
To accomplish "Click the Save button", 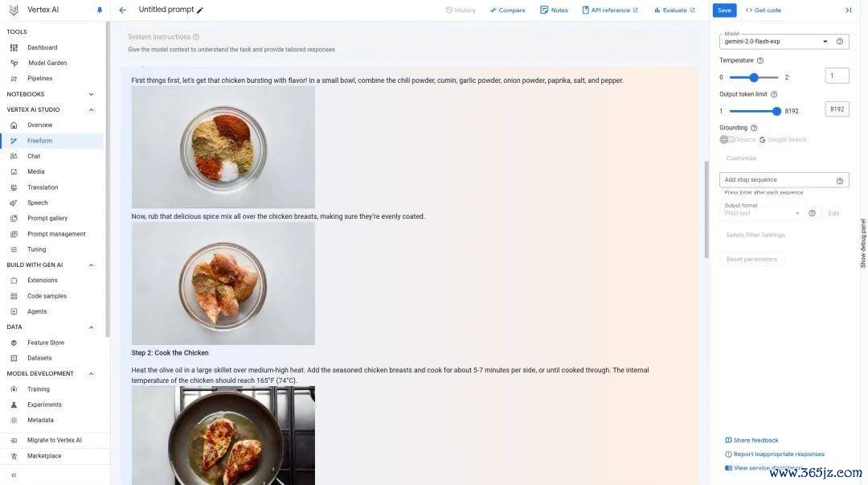I will [x=724, y=10].
